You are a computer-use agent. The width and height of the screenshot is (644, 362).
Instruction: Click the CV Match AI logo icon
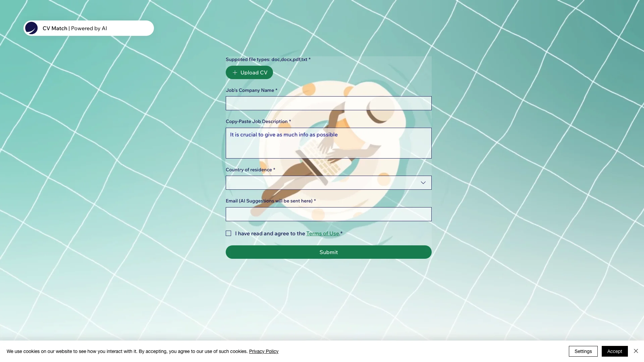(31, 28)
